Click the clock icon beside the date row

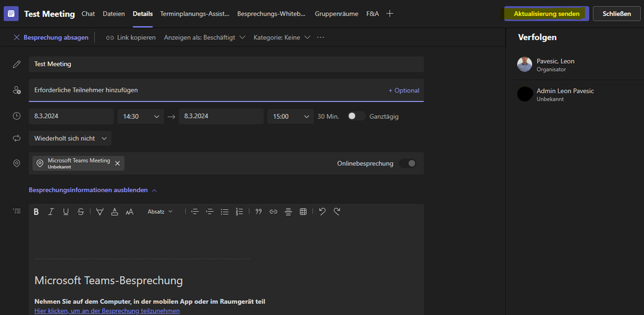pyautogui.click(x=16, y=116)
